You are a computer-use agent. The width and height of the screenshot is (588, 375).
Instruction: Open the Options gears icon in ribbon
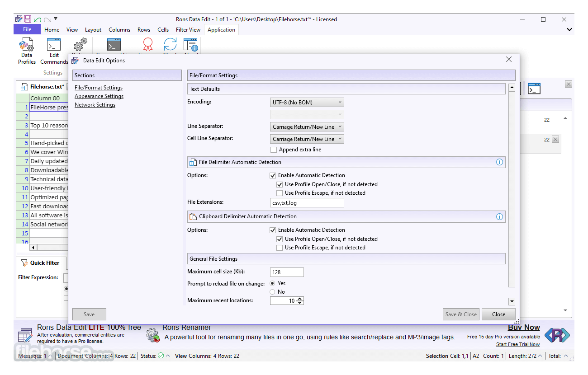pyautogui.click(x=80, y=45)
